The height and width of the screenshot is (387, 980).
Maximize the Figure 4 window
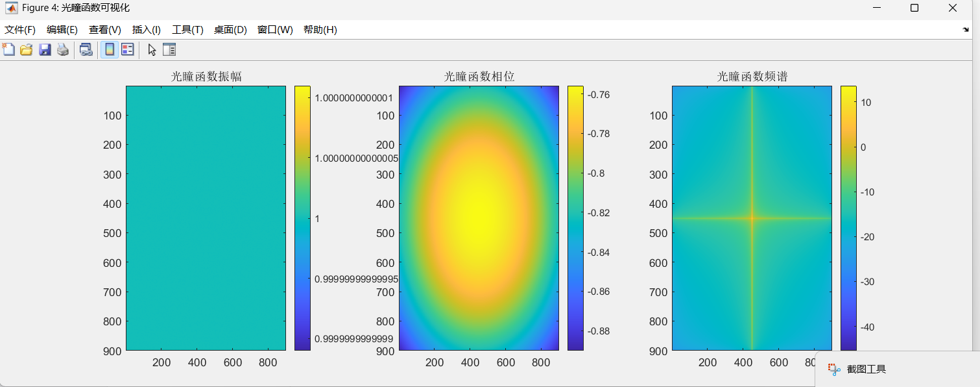914,8
